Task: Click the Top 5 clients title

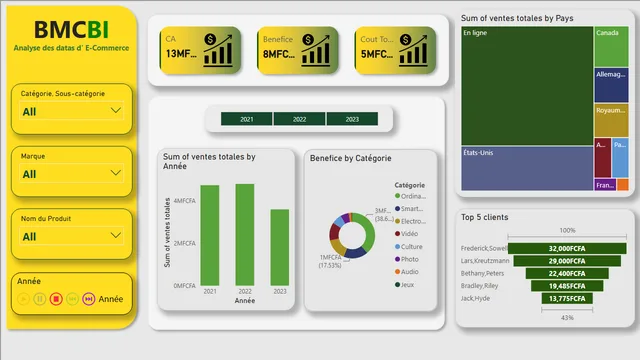Action: click(484, 217)
